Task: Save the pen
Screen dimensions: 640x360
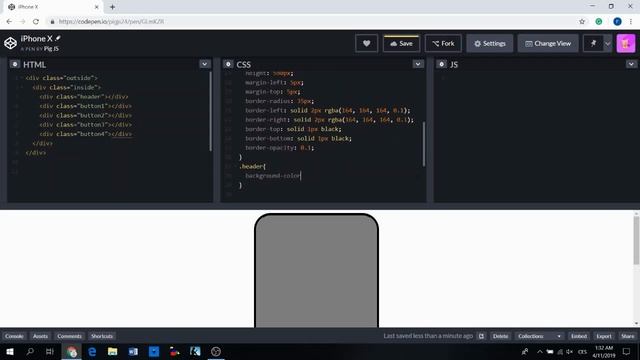Action: click(x=401, y=43)
